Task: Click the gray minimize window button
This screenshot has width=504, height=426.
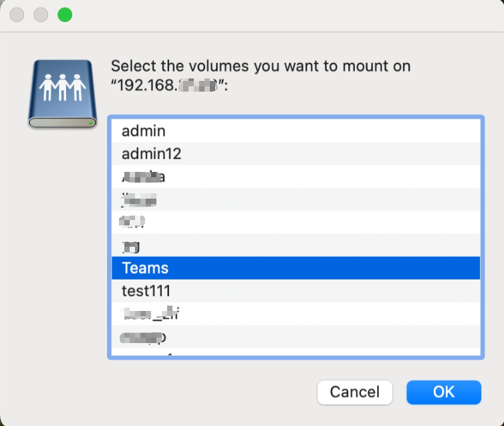Action: pyautogui.click(x=41, y=15)
